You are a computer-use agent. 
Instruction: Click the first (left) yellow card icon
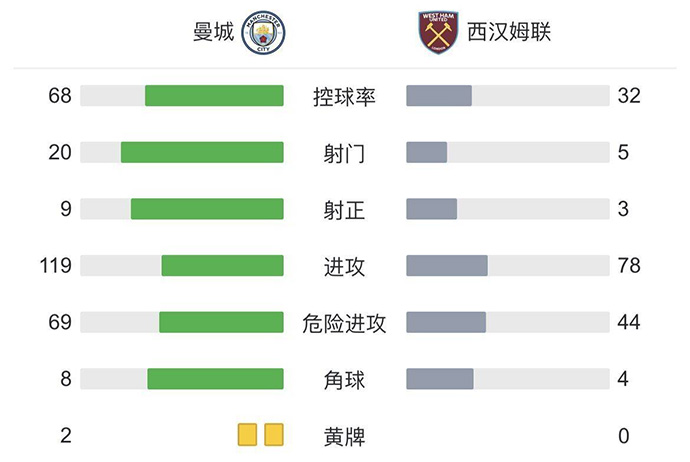tap(247, 435)
